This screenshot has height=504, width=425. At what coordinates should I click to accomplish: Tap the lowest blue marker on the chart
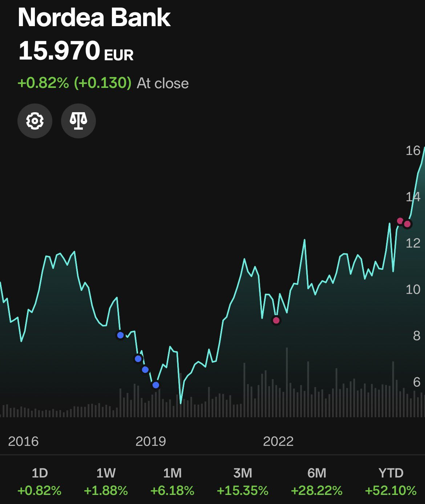pos(156,385)
